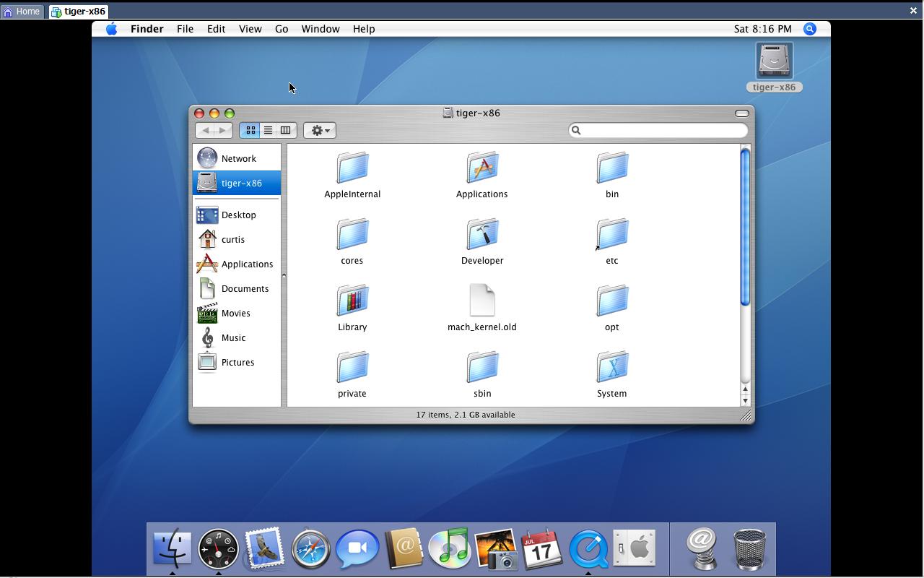Open the Go menu
Viewport: 924px width, 578px height.
tap(282, 29)
